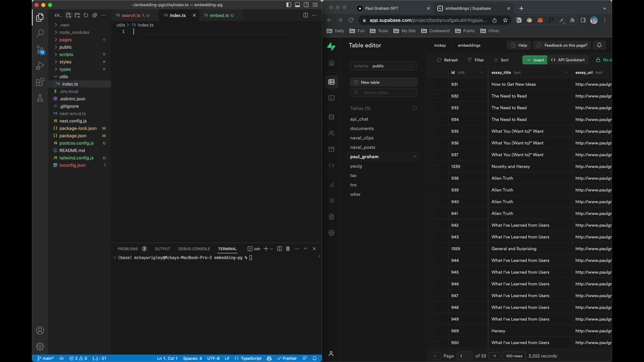Click New Folder icon in Explorer header
Viewport: 644px width, 362px height.
[77, 15]
